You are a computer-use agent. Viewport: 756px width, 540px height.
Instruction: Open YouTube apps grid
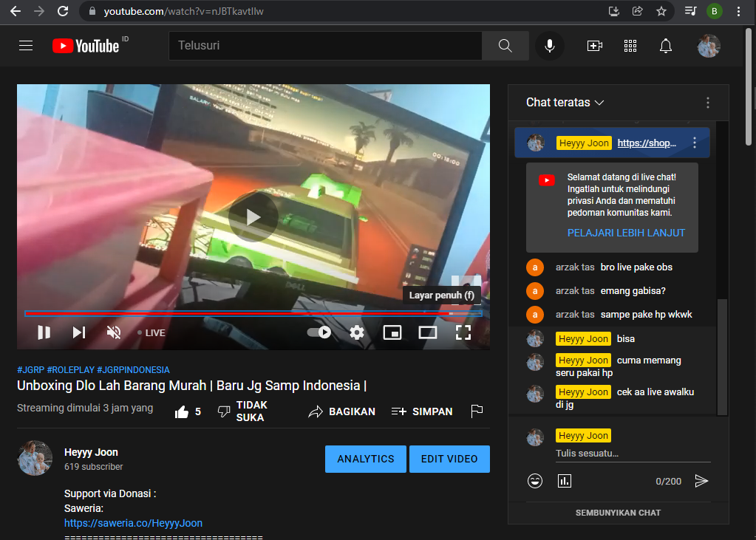(630, 46)
